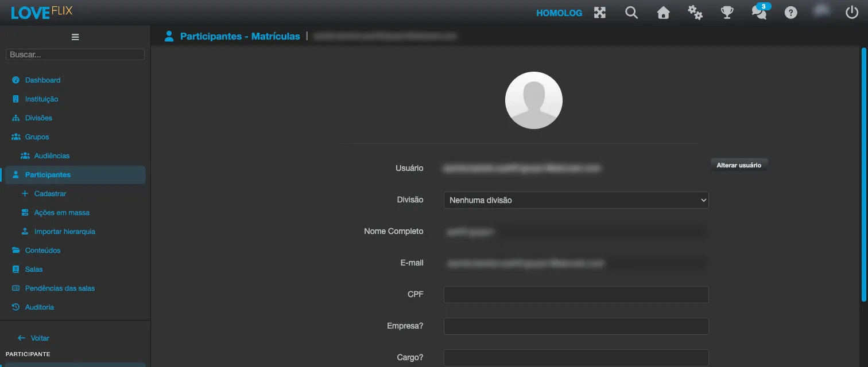Open settings with the gears icon

695,13
